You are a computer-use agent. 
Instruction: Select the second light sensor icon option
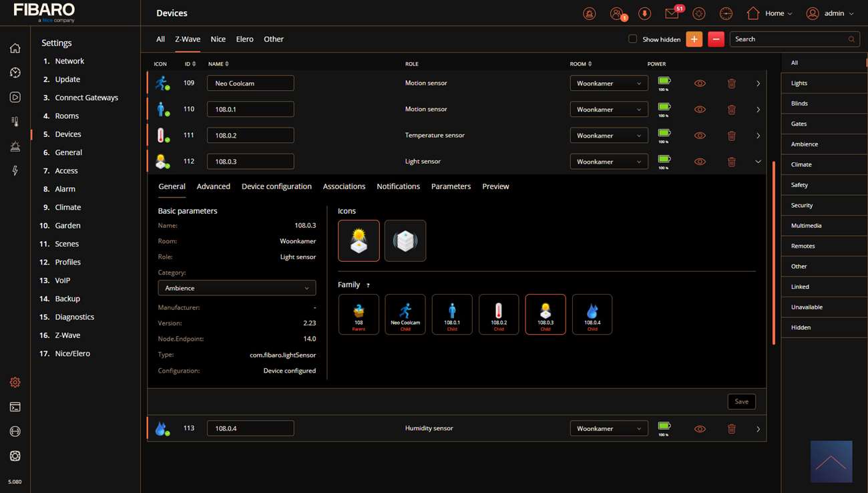(405, 240)
